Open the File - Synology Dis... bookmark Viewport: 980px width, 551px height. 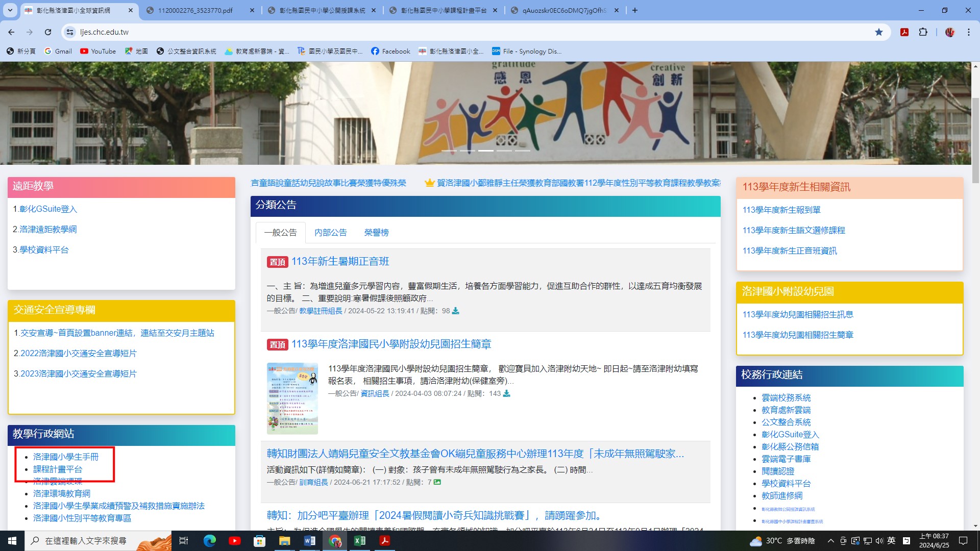tap(527, 51)
